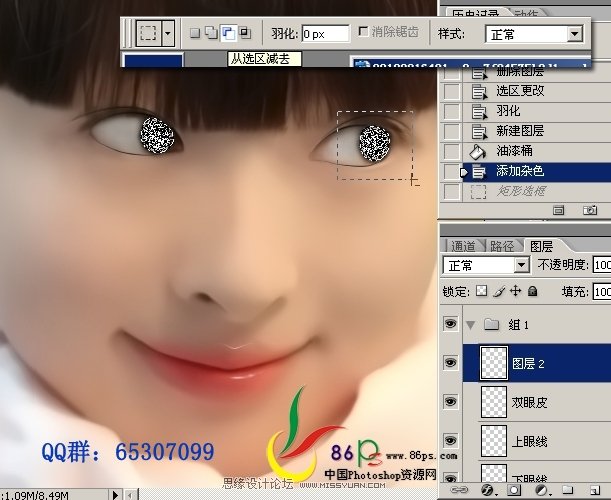Image resolution: width=611 pixels, height=500 pixels.
Task: Create new document from current history state
Action: click(x=558, y=210)
